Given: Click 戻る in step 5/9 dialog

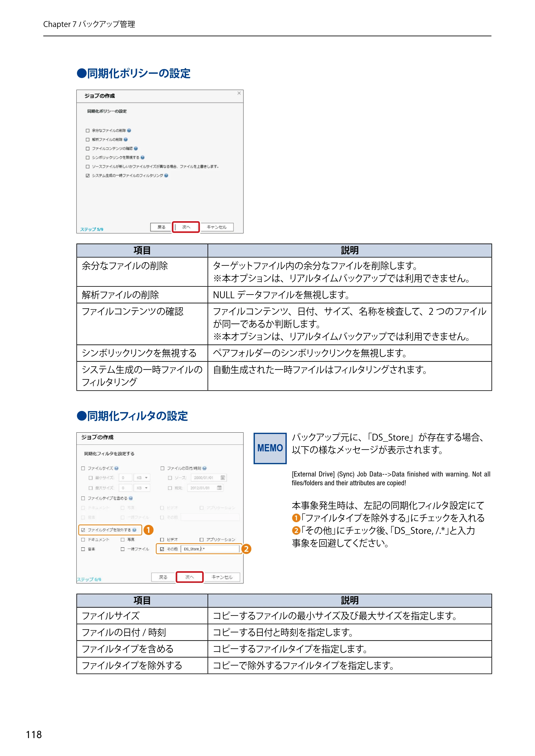Looking at the screenshot, I should click(x=161, y=227).
